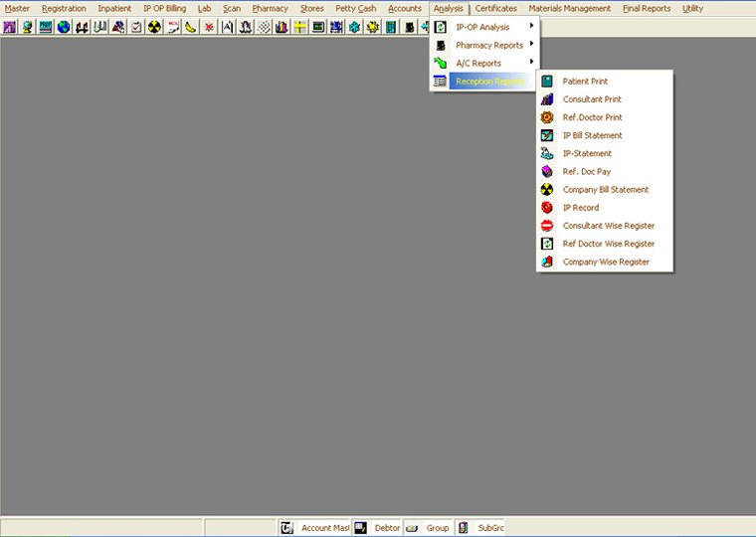756x537 pixels.
Task: Click the blue-green Earth toolbar icon
Action: click(x=64, y=27)
